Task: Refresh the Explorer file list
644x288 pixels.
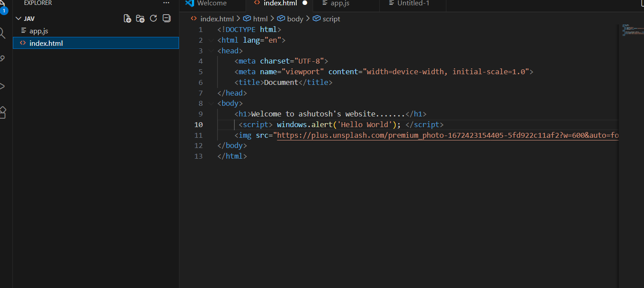Action: coord(154,18)
